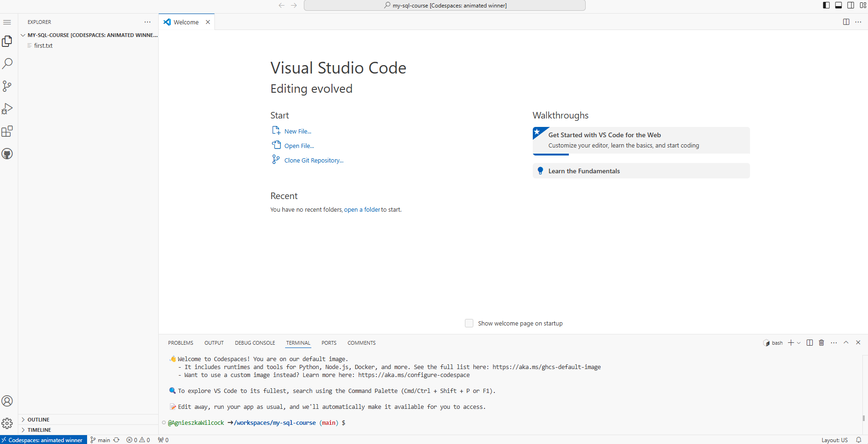The height and width of the screenshot is (444, 868).
Task: Open the Customize Layout icon
Action: (863, 5)
